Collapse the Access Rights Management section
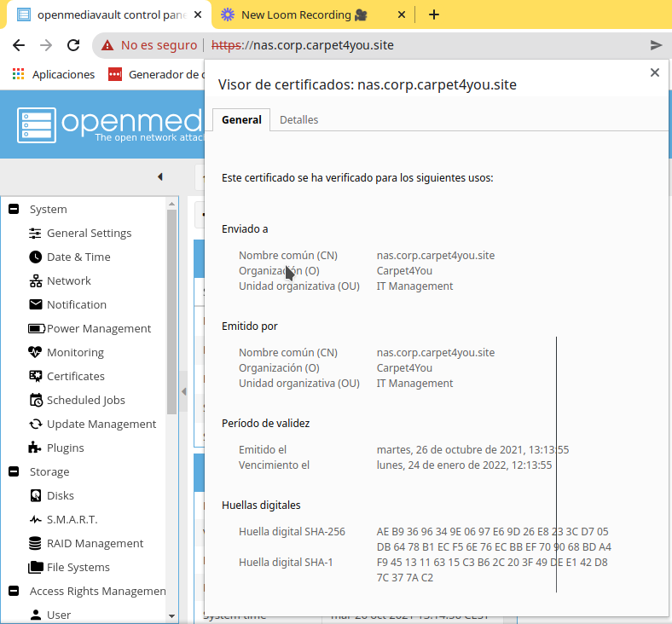 [x=14, y=591]
